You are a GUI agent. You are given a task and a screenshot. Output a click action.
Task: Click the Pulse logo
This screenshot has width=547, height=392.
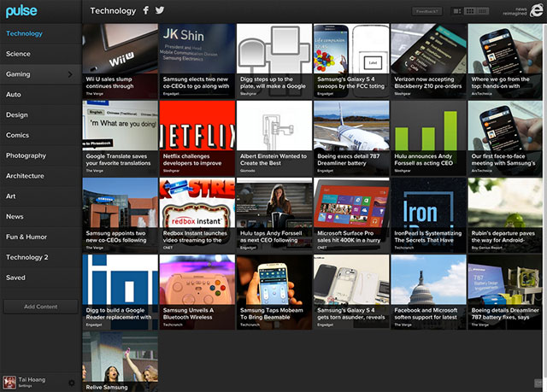21,11
